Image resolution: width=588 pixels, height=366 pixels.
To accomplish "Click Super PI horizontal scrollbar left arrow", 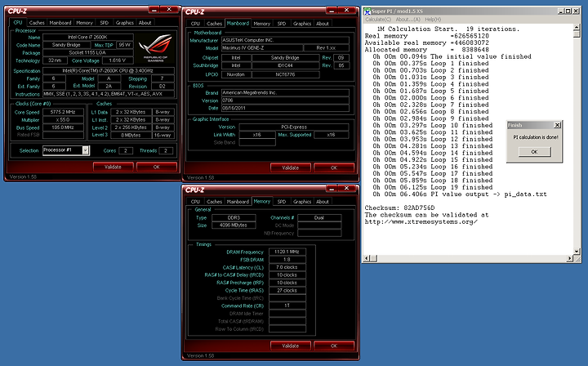I will pos(367,258).
